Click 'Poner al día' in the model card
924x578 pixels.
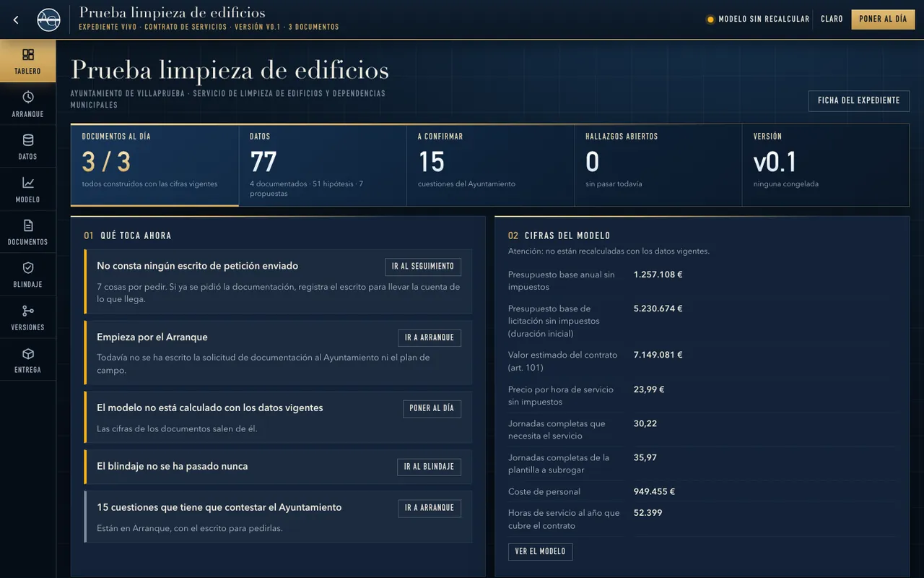click(432, 409)
